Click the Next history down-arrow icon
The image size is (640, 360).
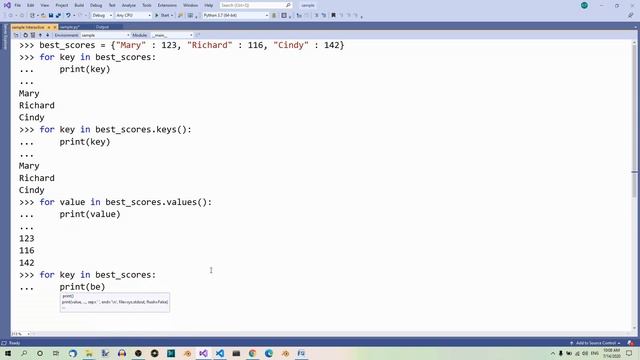[47, 35]
